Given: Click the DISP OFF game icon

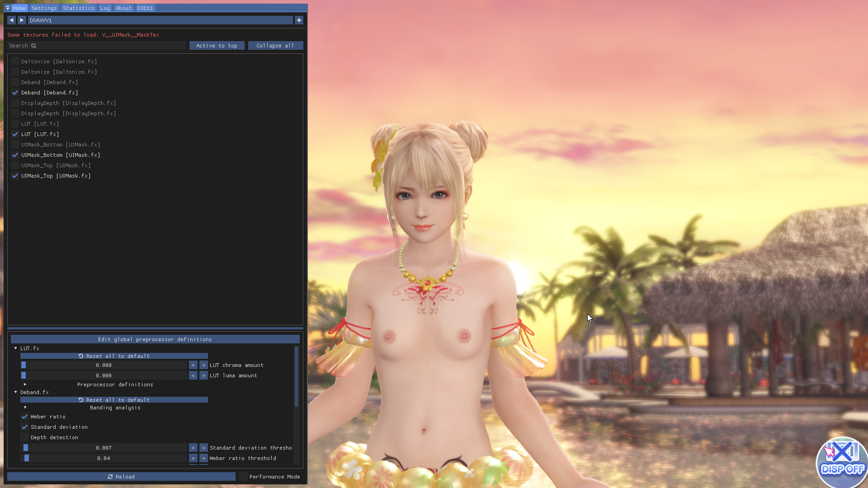Looking at the screenshot, I should tap(842, 462).
